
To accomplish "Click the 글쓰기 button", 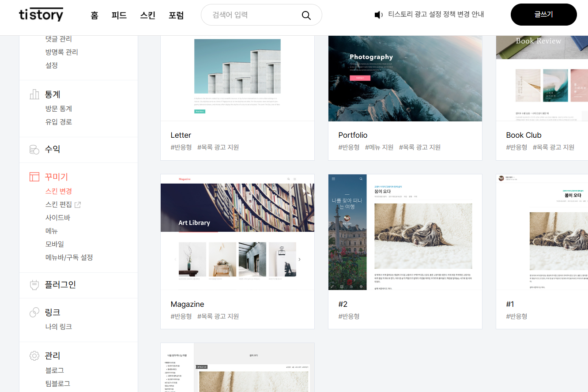I will click(x=544, y=15).
